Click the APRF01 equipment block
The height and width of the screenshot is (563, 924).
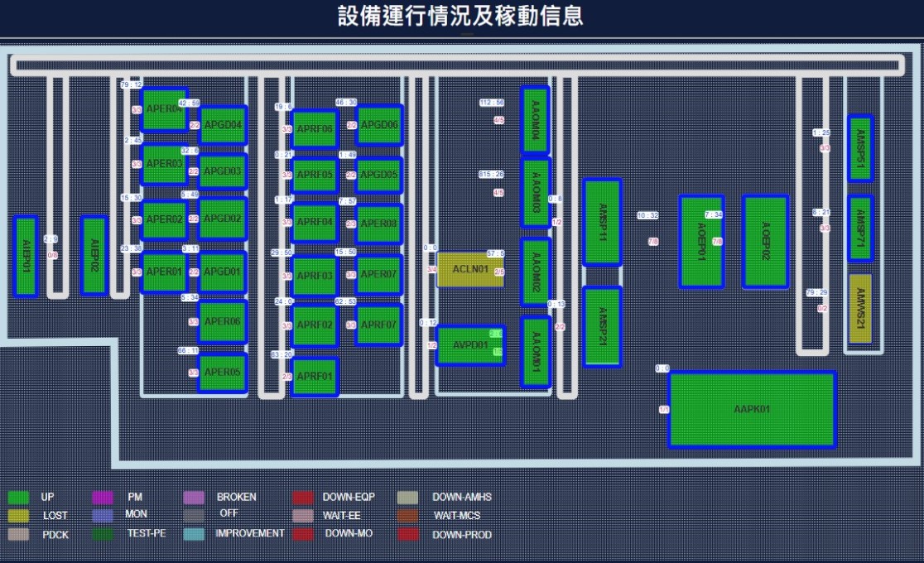tap(315, 378)
